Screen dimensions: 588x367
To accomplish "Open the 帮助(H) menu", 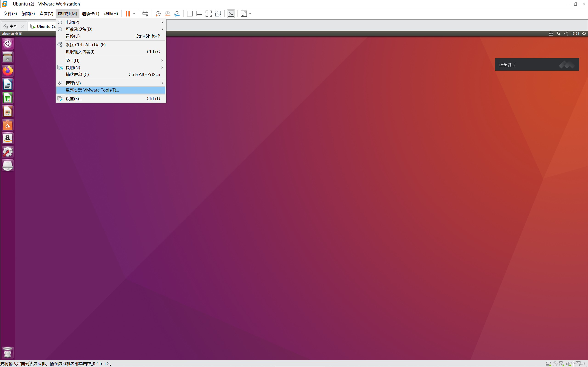I will [x=110, y=14].
